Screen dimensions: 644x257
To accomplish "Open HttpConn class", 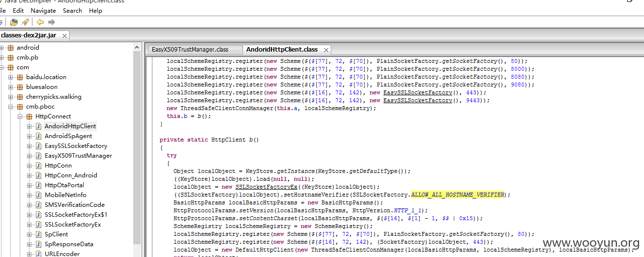I will pos(58,166).
